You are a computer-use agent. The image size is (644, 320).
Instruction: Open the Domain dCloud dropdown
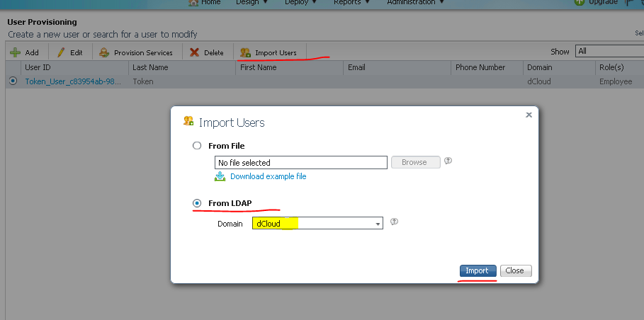pos(317,223)
